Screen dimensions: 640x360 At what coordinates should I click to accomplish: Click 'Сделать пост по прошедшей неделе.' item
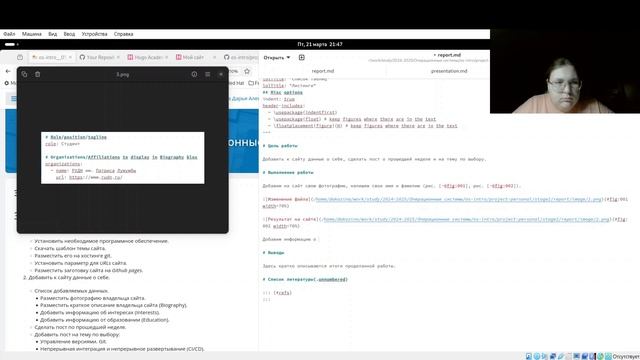click(x=80, y=327)
